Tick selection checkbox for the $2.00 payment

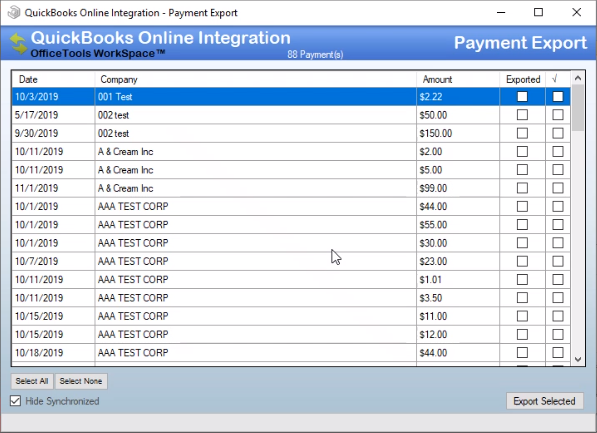pyautogui.click(x=557, y=151)
